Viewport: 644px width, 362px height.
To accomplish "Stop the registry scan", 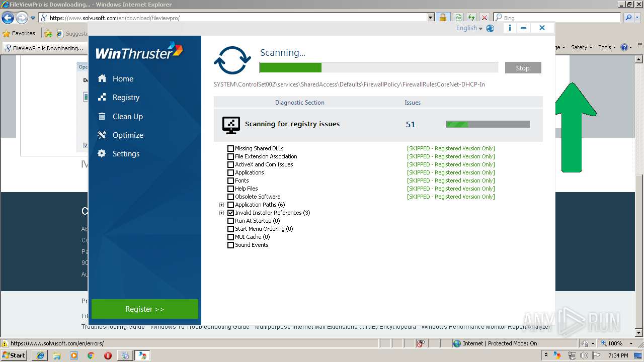I will coord(523,68).
